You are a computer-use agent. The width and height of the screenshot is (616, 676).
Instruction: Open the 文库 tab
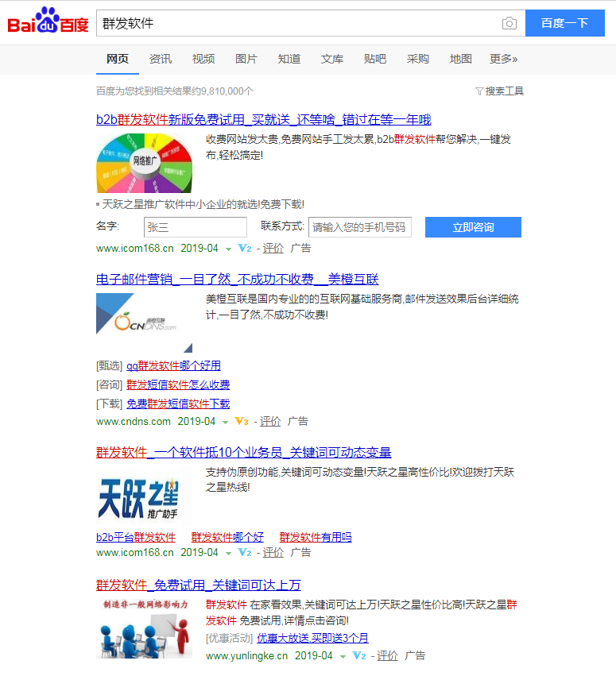[332, 59]
